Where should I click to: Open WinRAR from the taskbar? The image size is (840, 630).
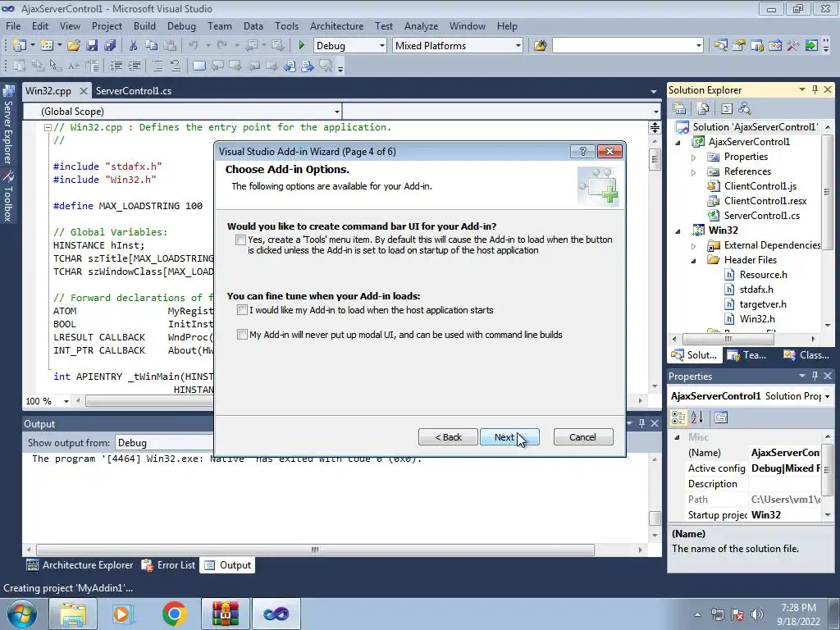click(225, 614)
